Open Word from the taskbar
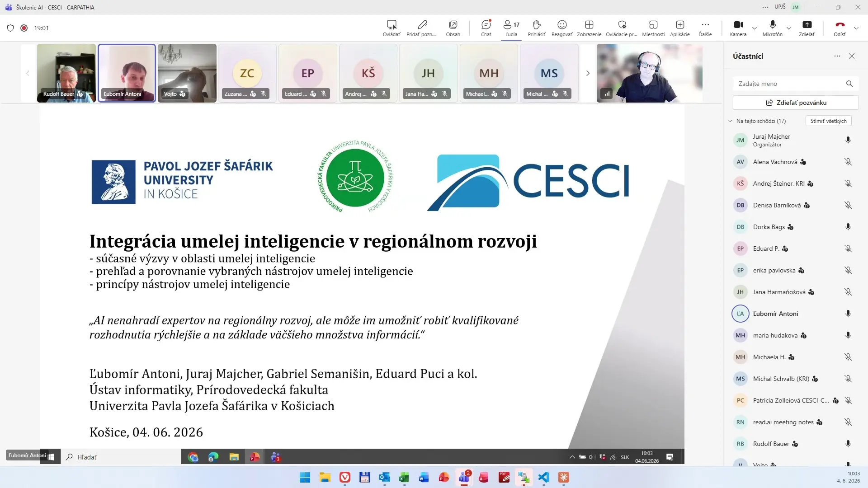 point(424,477)
